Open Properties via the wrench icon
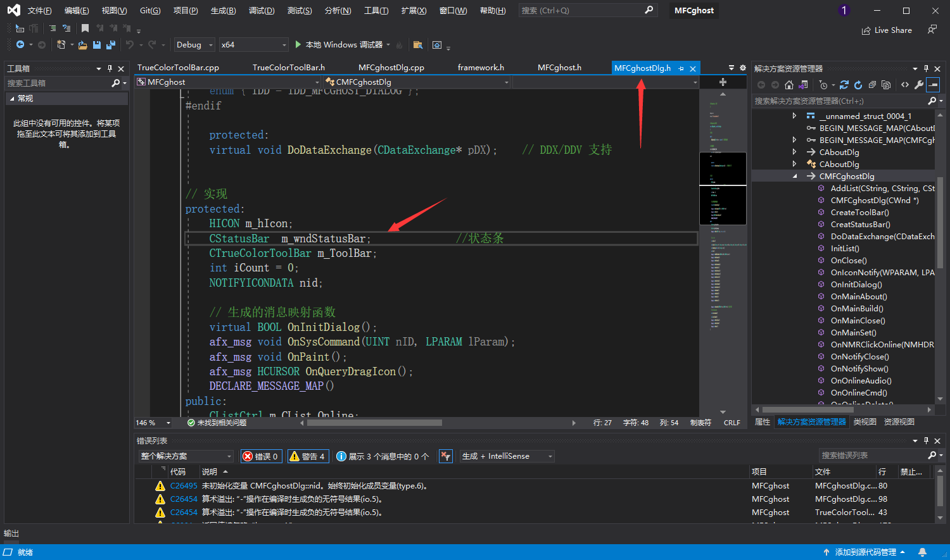The height and width of the screenshot is (560, 950). point(919,85)
